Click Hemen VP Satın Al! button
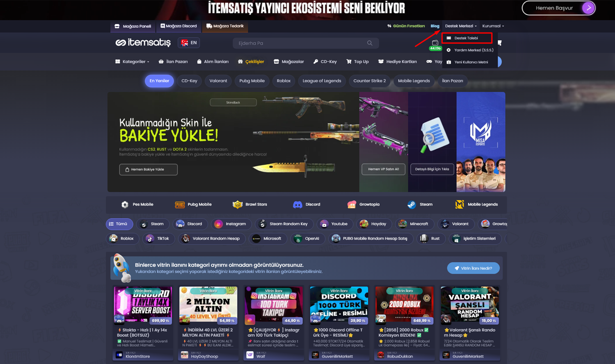 (384, 169)
